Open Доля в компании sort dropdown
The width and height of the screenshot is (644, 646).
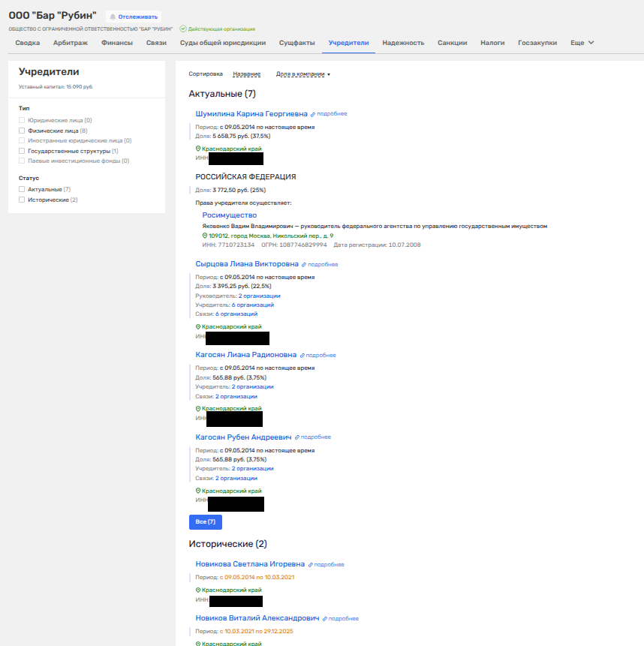302,74
